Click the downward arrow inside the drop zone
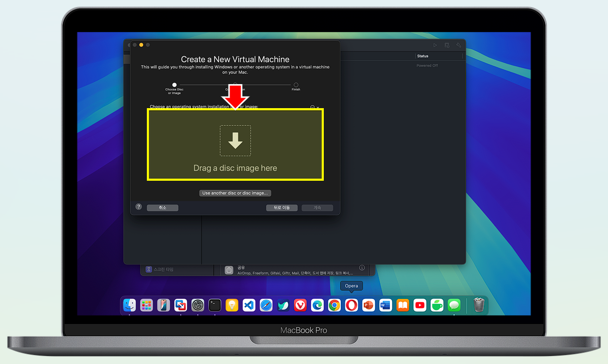The height and width of the screenshot is (364, 608). (235, 140)
